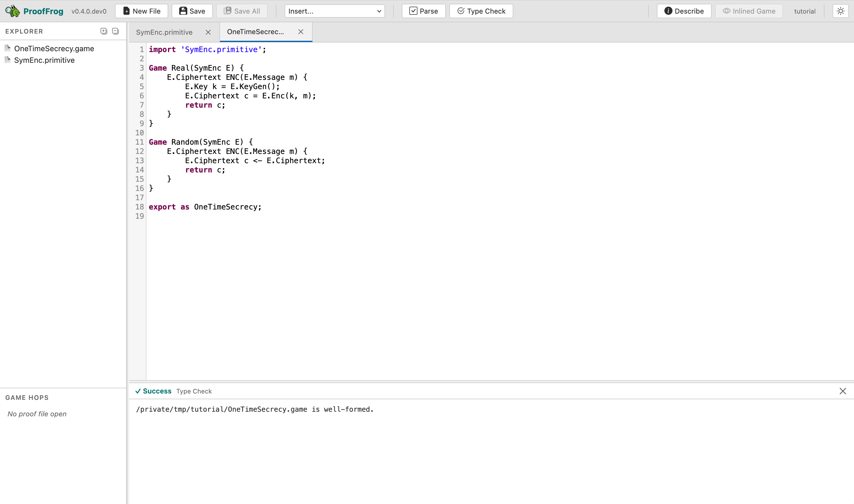The width and height of the screenshot is (854, 504).
Task: Click the Inlined Game eye button
Action: coord(749,11)
